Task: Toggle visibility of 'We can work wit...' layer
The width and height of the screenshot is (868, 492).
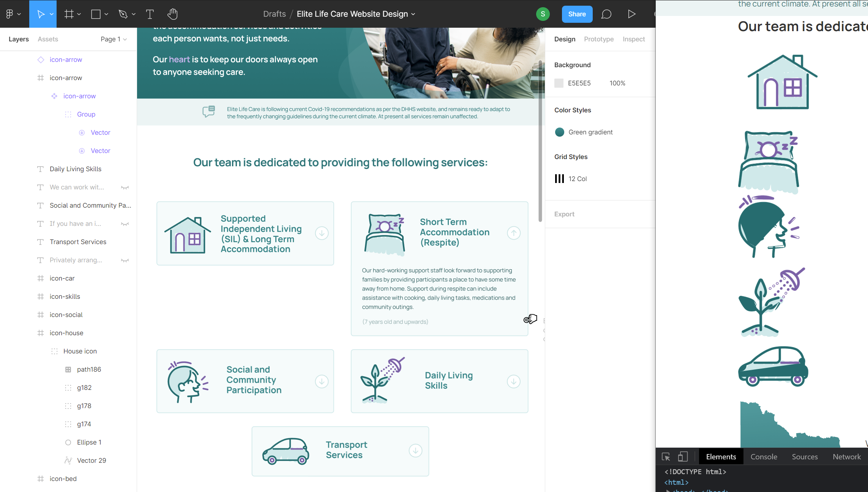Action: click(125, 187)
